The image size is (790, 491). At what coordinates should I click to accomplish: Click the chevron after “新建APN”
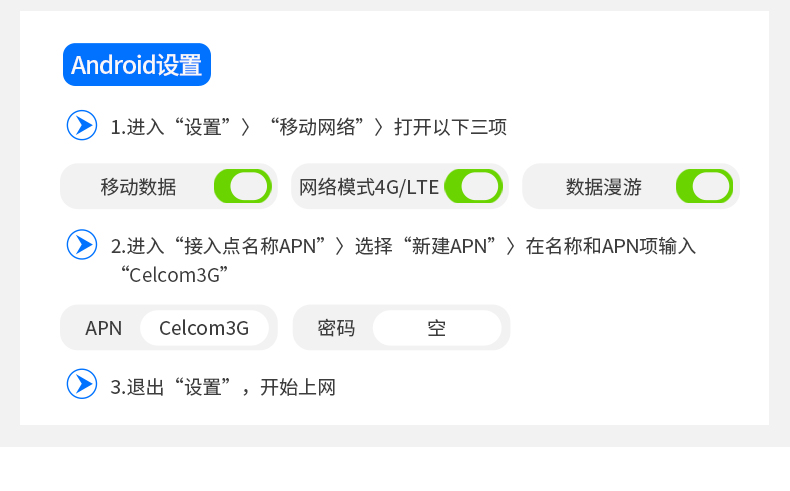[510, 247]
